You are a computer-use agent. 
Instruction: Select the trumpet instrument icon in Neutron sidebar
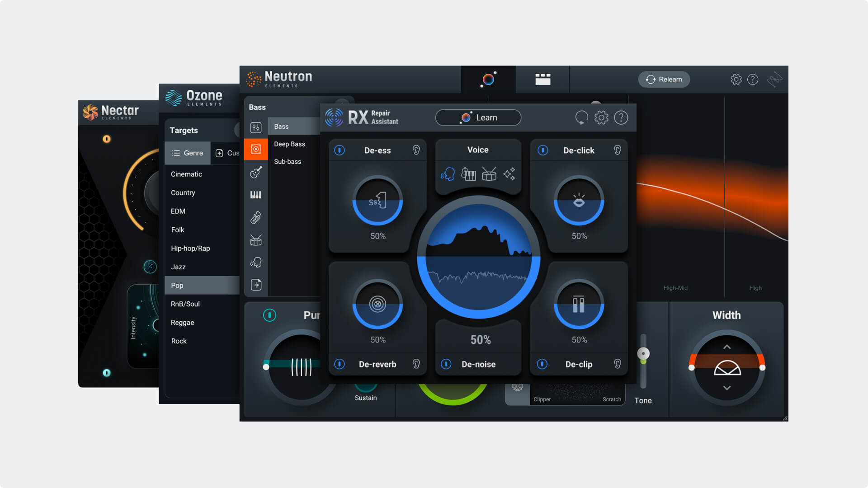coord(256,217)
